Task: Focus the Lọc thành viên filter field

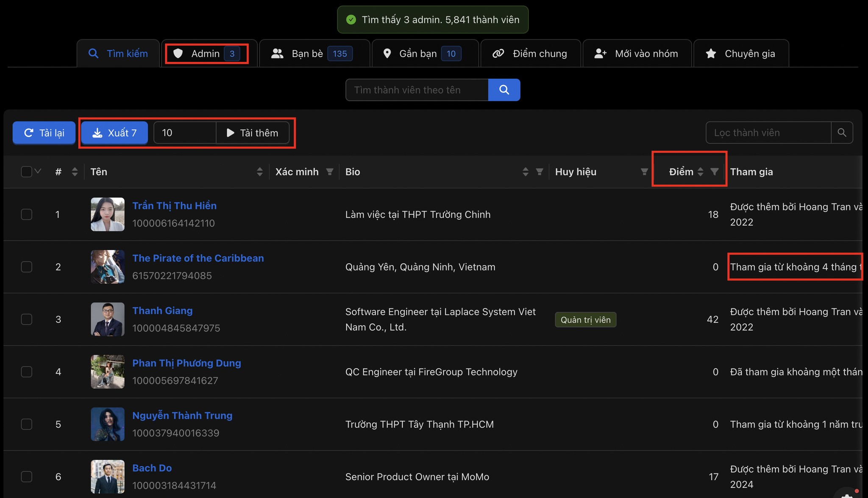Action: [x=768, y=133]
